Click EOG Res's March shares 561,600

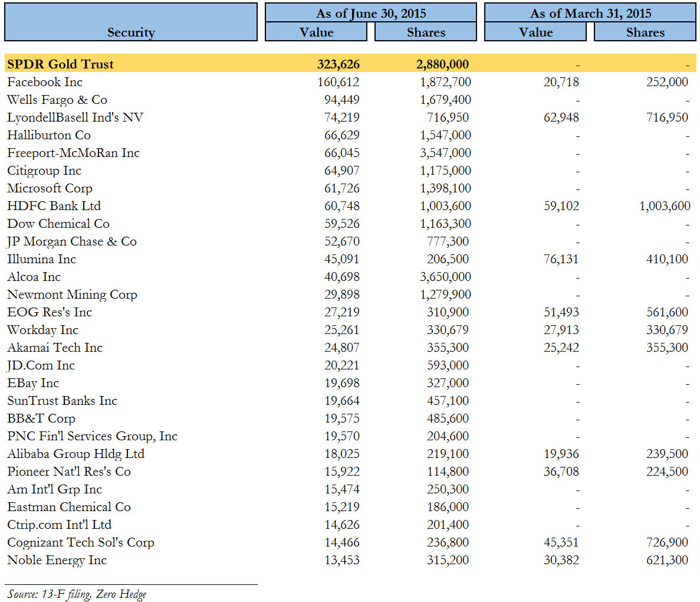pyautogui.click(x=667, y=312)
